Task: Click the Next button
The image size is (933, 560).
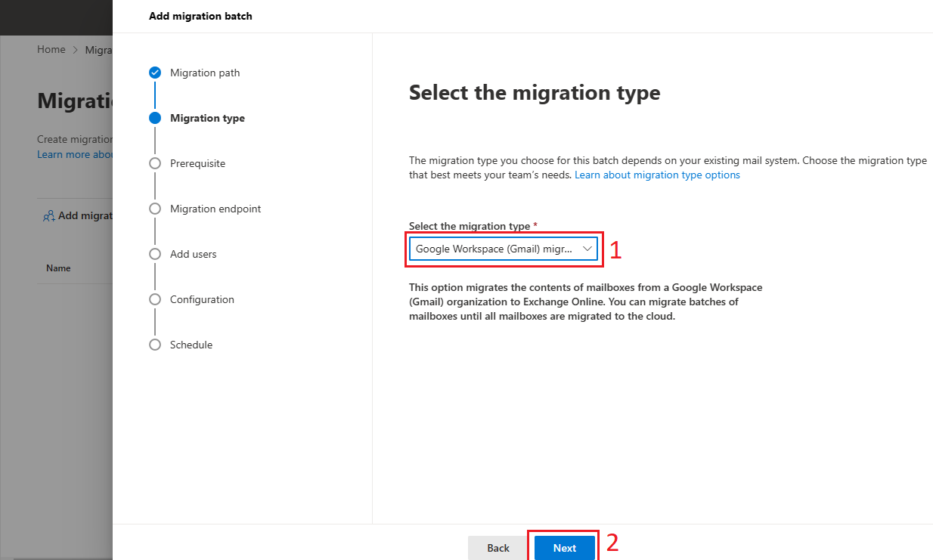Action: point(564,548)
